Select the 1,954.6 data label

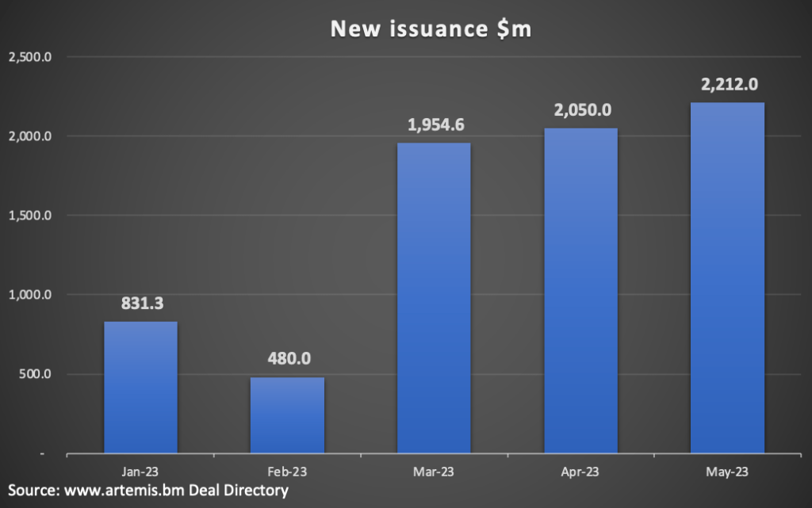click(x=434, y=124)
